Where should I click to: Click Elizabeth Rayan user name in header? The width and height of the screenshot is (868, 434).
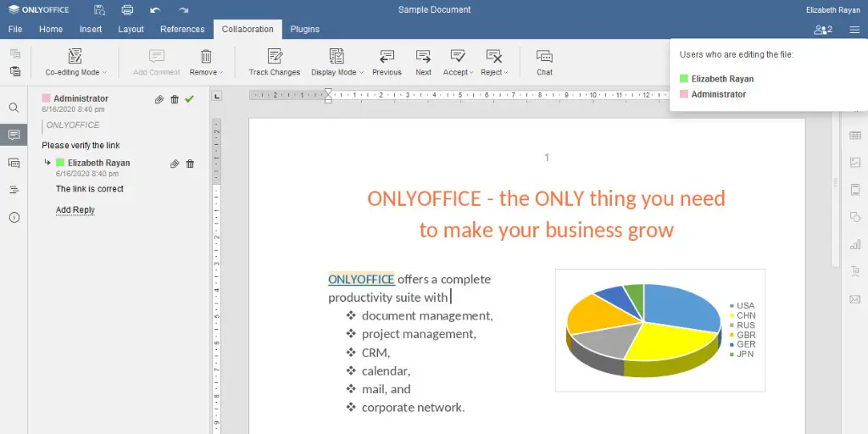[x=833, y=10]
